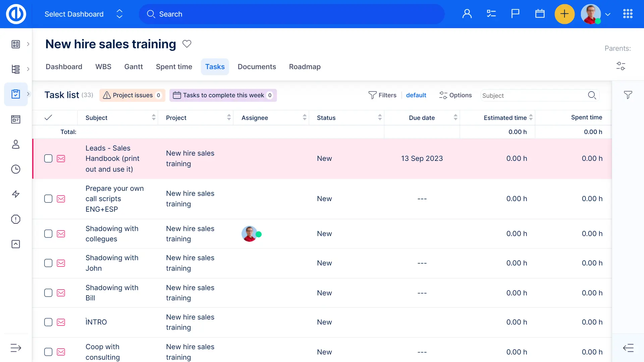Tick the Shadowing with Bill checkbox

click(48, 293)
